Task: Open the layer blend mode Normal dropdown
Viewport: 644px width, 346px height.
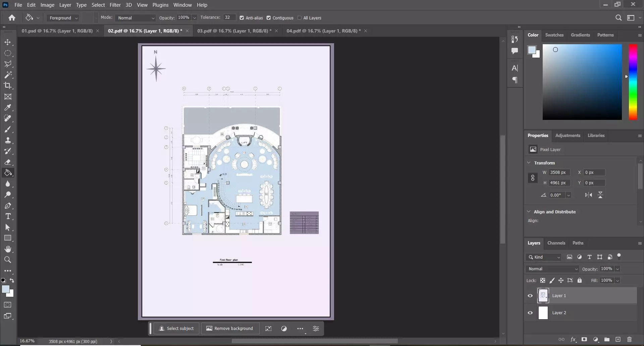Action: point(552,269)
